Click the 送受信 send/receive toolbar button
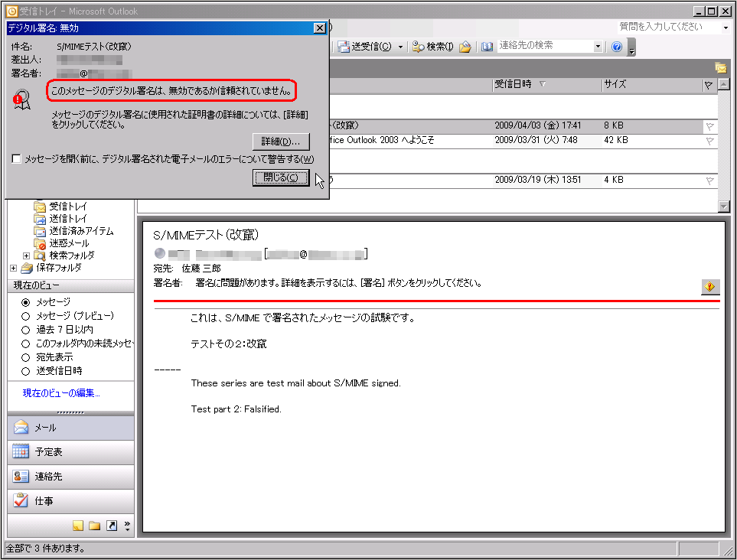This screenshot has width=737, height=560. [x=366, y=47]
